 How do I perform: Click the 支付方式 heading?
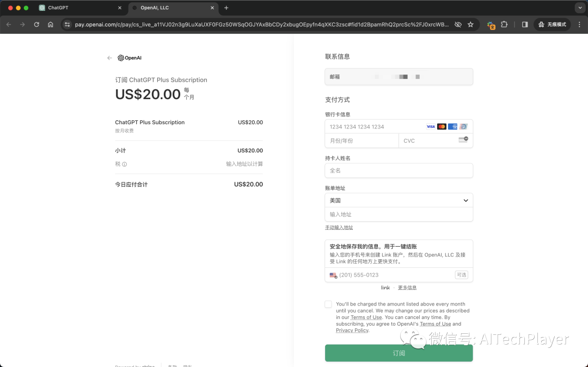338,100
